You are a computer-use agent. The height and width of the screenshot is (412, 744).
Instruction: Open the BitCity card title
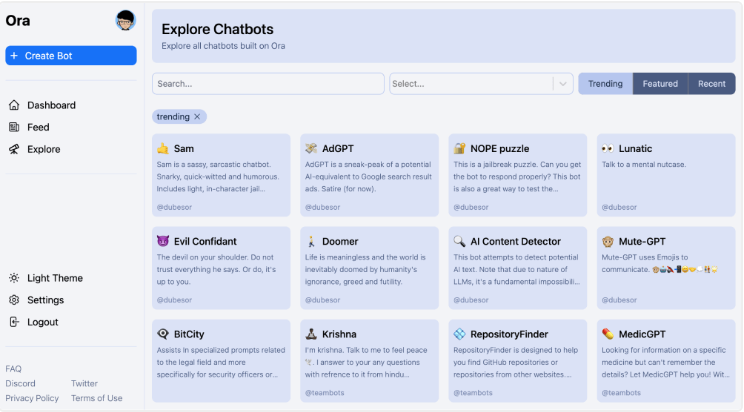189,334
